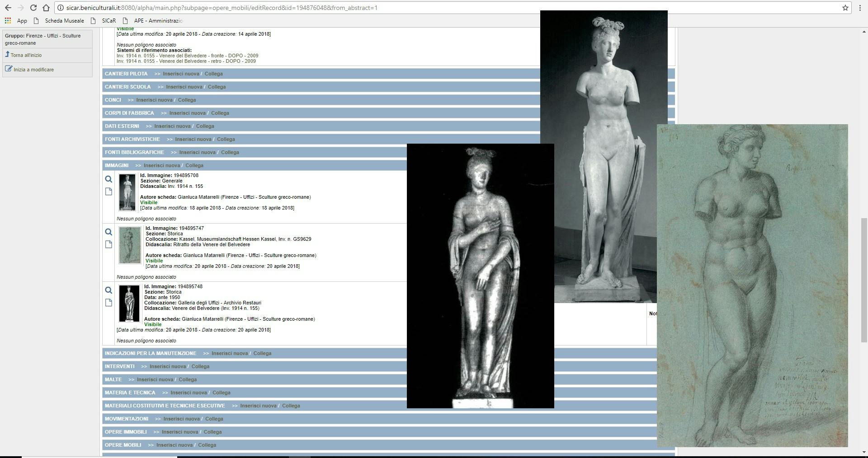The width and height of the screenshot is (868, 458).
Task: Click Inserisci nuova in IMMAGINI row
Action: 161,165
